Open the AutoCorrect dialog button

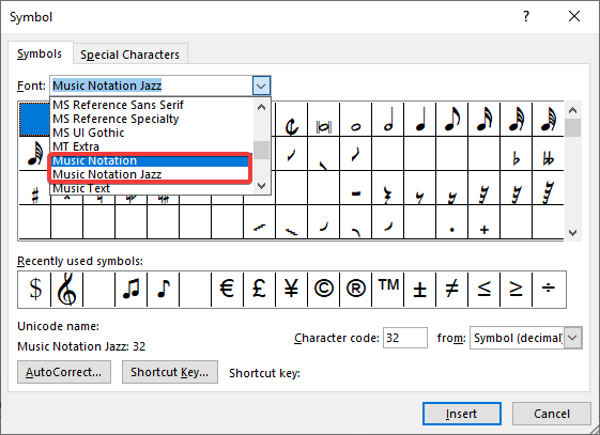coord(65,372)
